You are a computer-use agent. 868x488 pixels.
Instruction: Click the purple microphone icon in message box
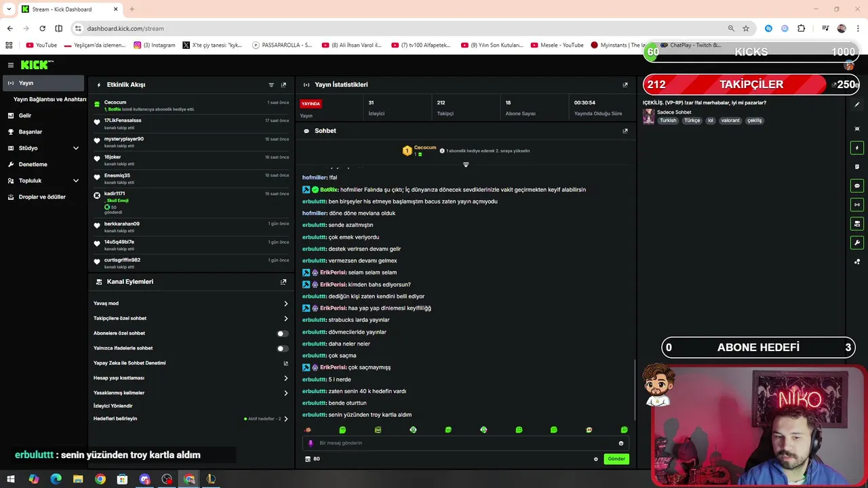(x=311, y=443)
